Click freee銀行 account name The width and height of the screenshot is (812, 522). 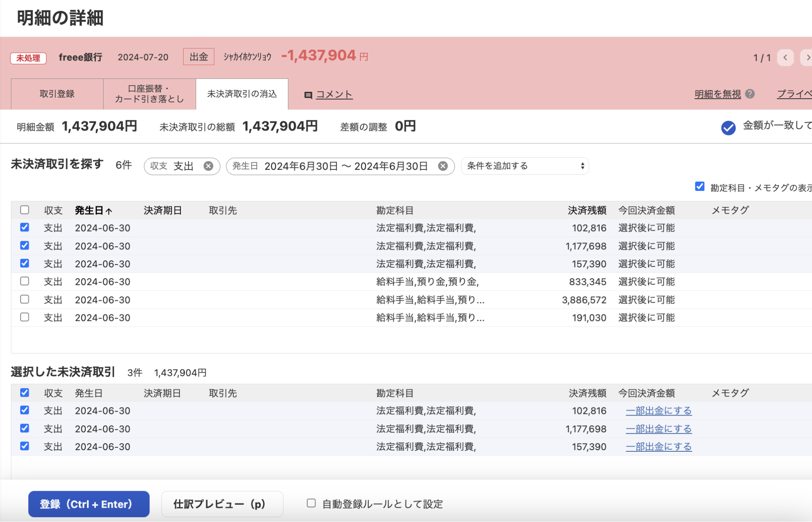pos(80,57)
